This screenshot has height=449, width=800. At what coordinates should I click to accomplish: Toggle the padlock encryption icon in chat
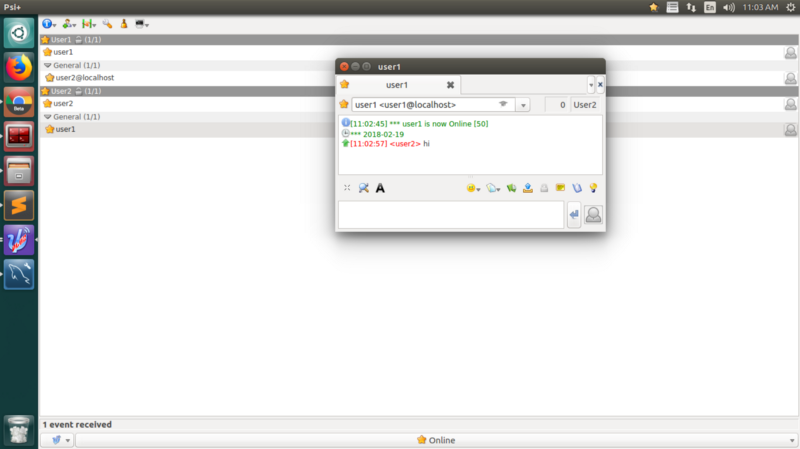(544, 188)
